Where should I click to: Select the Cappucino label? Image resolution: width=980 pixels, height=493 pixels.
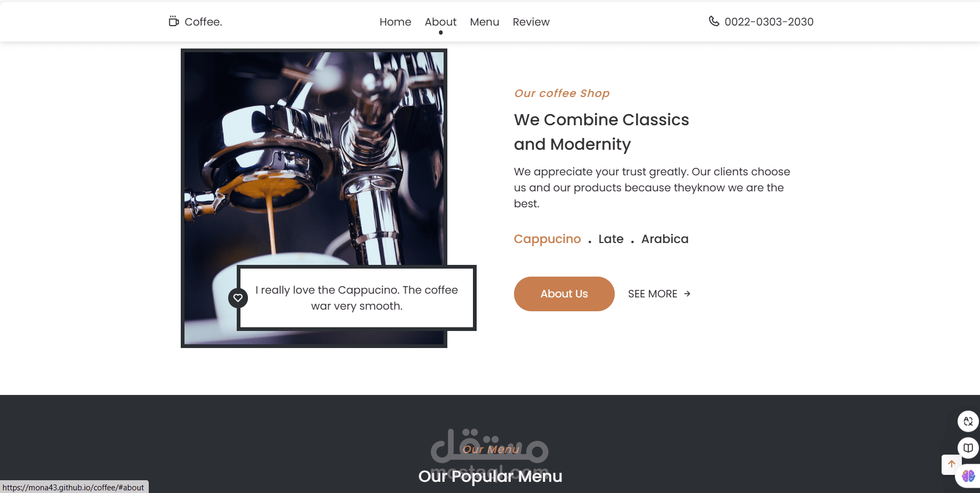[547, 239]
